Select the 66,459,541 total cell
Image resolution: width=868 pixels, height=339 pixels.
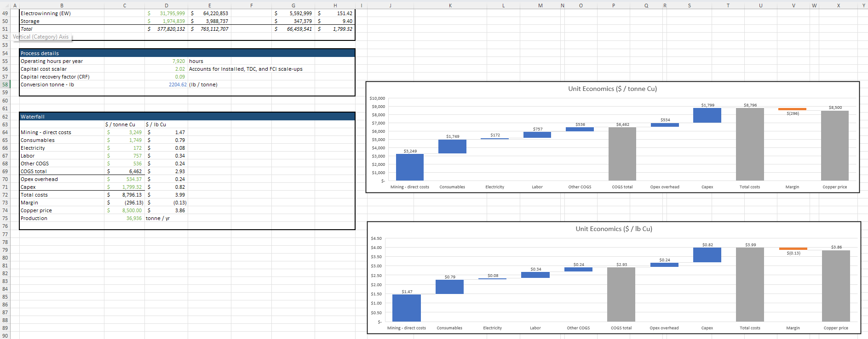pyautogui.click(x=293, y=29)
